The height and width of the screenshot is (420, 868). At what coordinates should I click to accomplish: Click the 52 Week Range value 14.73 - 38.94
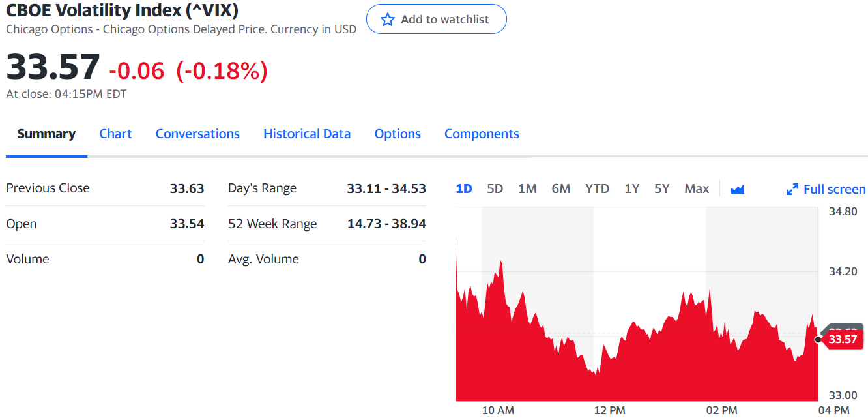coord(386,224)
